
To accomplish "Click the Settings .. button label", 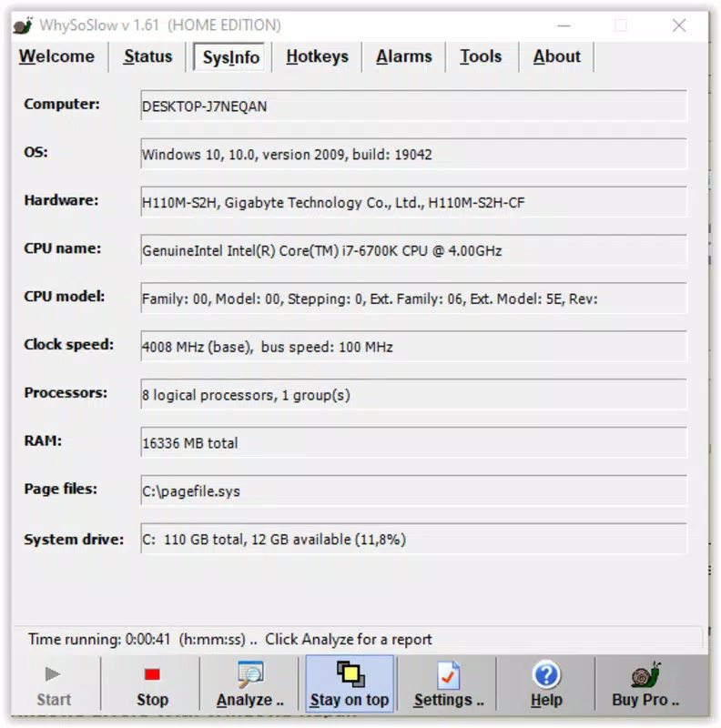I will tap(449, 700).
